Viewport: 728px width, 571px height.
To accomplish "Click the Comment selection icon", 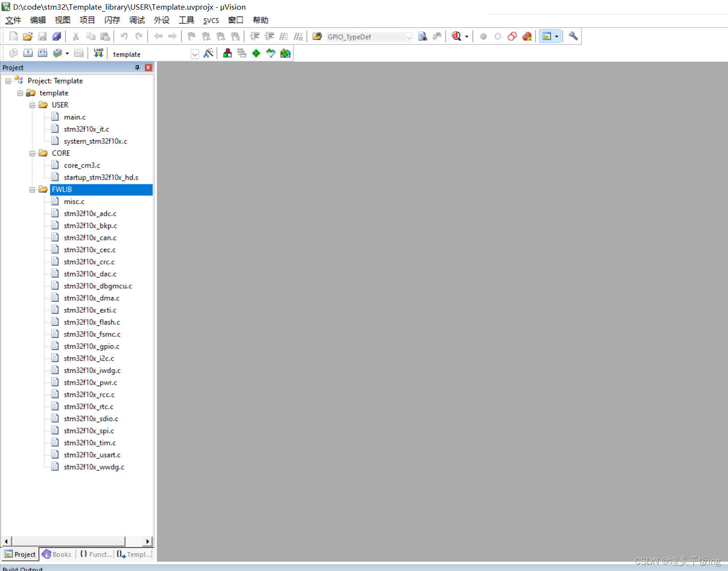I will (284, 36).
